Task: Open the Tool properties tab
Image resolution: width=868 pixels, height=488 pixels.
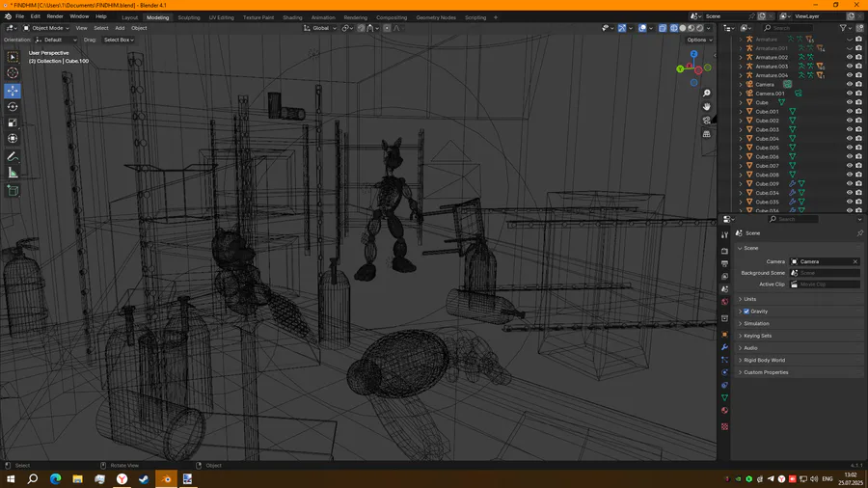Action: pyautogui.click(x=724, y=235)
